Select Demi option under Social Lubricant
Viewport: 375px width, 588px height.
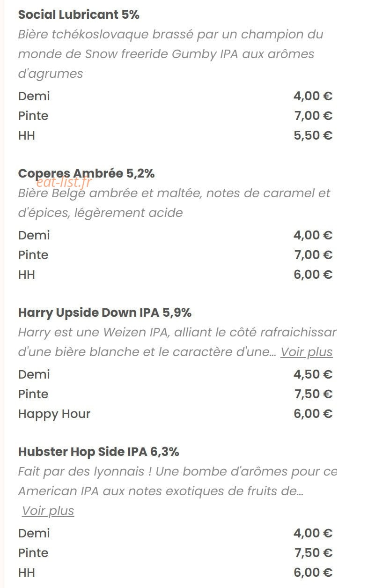(175, 96)
